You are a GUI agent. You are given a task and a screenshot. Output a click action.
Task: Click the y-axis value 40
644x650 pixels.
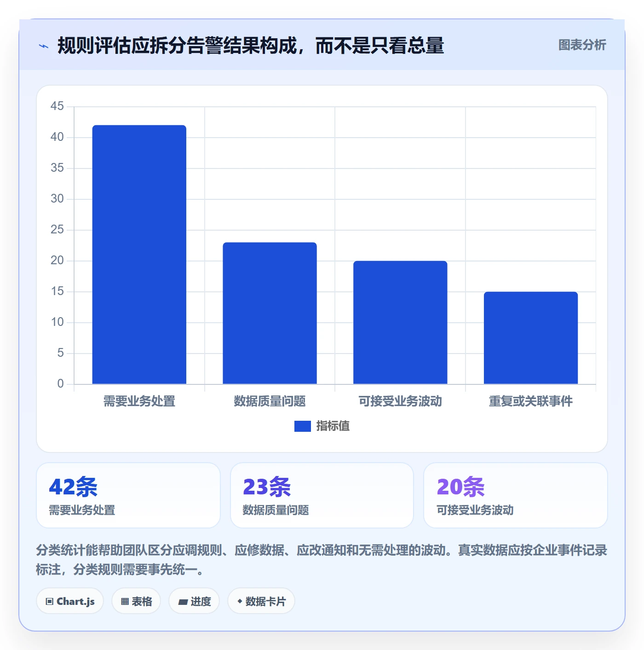click(57, 137)
